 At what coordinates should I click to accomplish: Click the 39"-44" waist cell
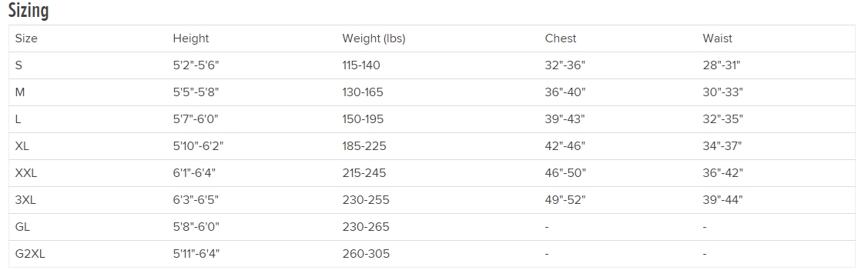722,200
